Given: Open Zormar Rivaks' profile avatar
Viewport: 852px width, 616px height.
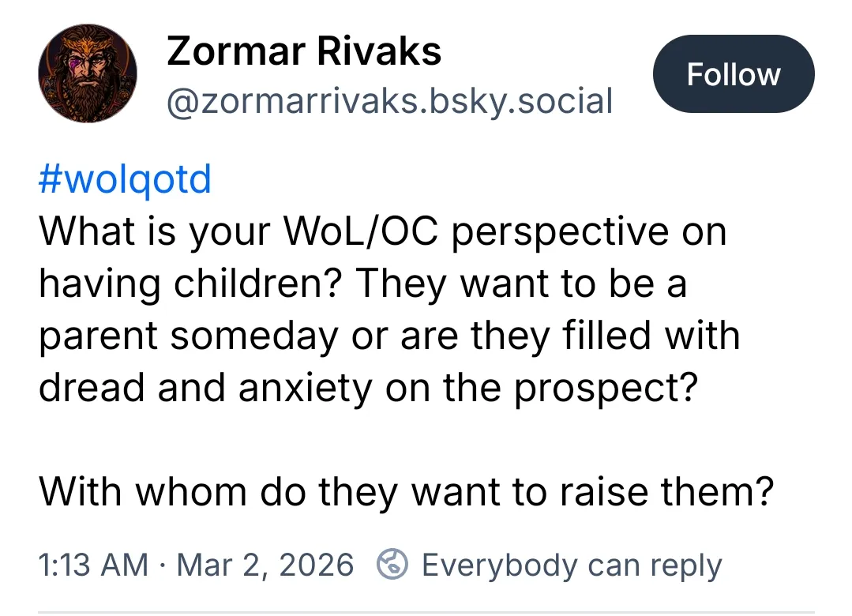Looking at the screenshot, I should tap(87, 74).
